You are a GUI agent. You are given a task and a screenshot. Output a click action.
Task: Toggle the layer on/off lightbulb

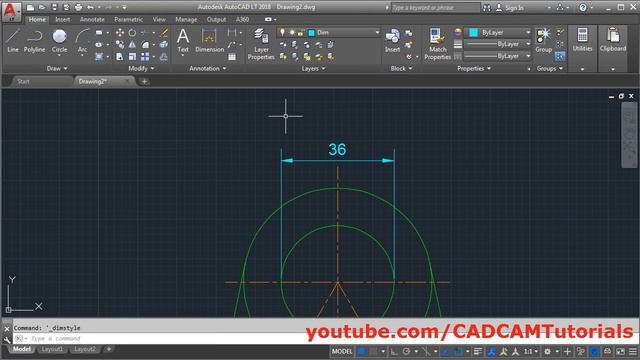(x=282, y=32)
